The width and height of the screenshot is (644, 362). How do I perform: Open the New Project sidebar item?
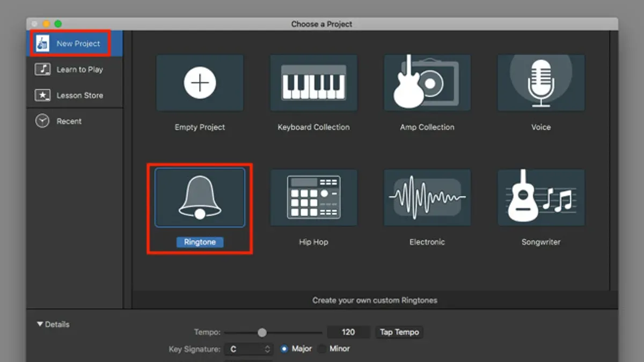[x=75, y=44]
